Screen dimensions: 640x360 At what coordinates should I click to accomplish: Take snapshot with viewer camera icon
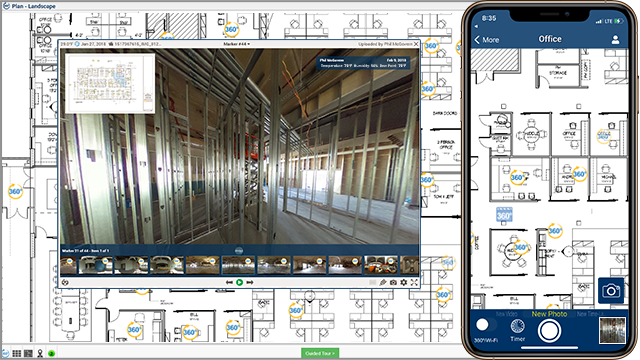pos(393,282)
